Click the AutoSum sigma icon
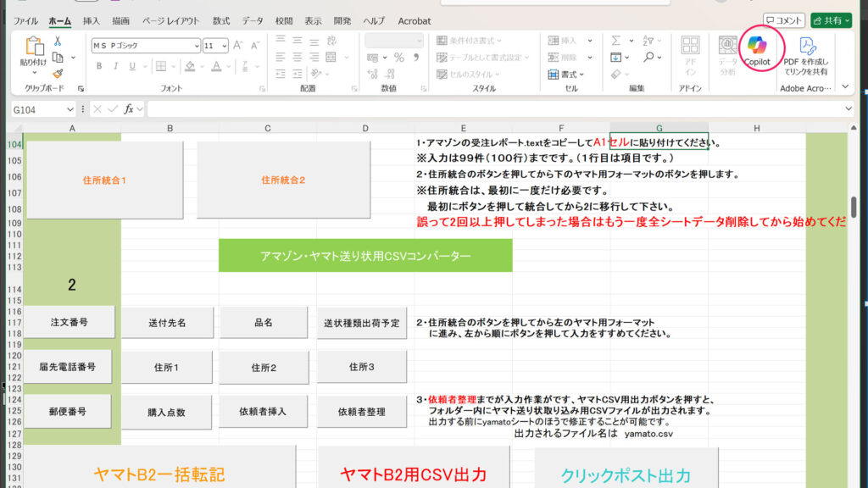Image resolution: width=868 pixels, height=488 pixels. 616,40
